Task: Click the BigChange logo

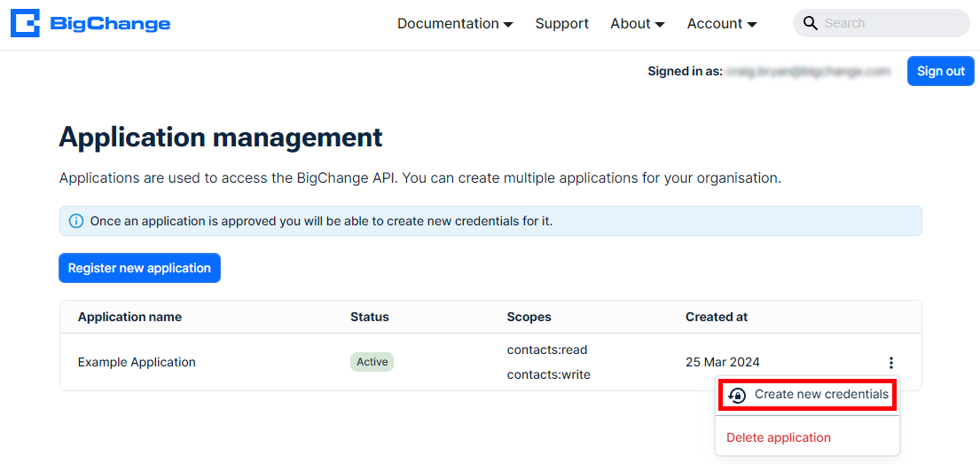Action: point(90,24)
